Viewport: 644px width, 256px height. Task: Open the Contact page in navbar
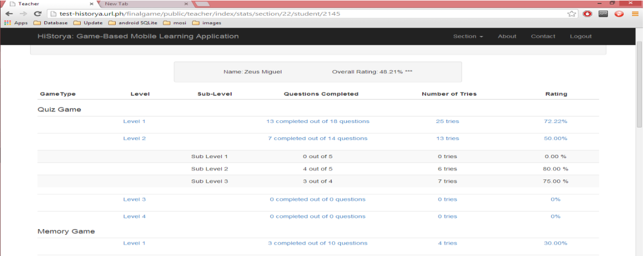[543, 36]
